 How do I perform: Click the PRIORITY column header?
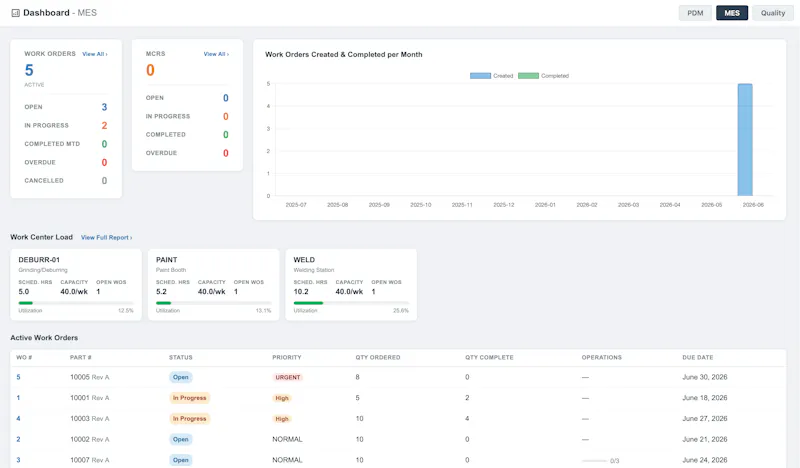point(287,357)
